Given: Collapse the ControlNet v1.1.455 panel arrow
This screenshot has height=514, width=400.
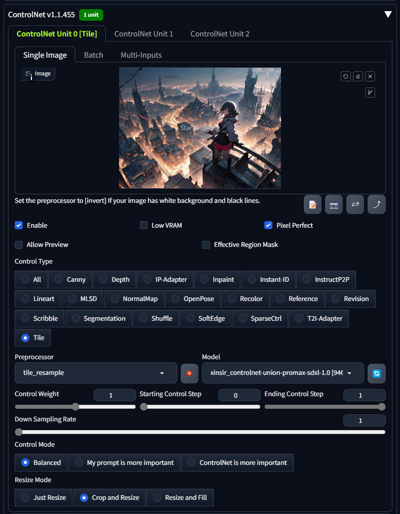Looking at the screenshot, I should [388, 14].
